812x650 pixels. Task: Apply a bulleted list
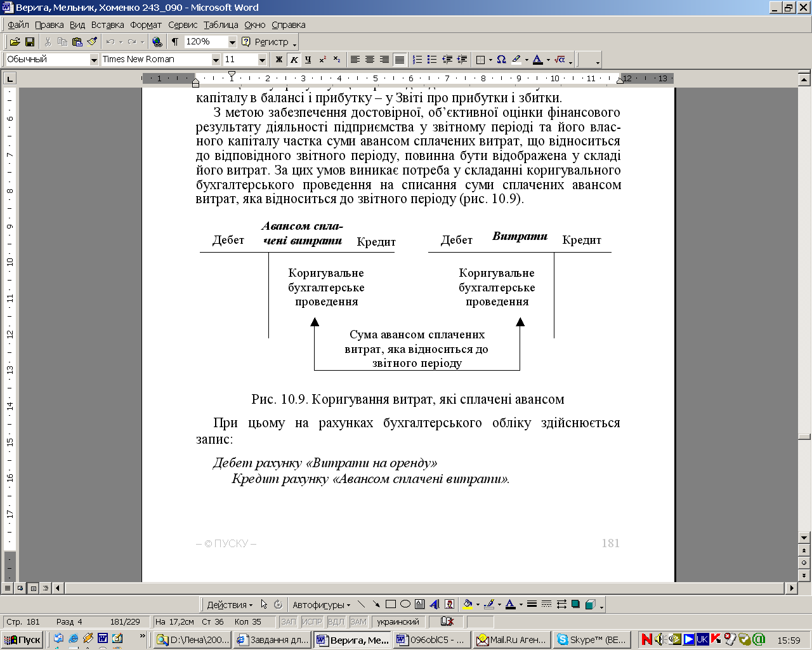click(x=432, y=60)
